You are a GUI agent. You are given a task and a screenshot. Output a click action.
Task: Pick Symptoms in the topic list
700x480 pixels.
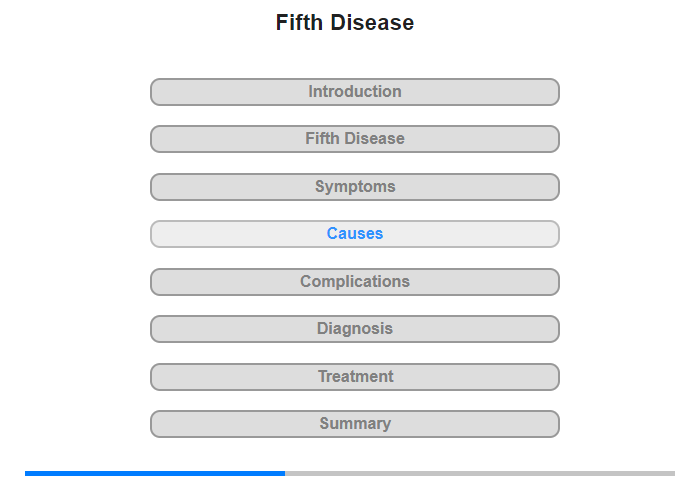(x=355, y=187)
